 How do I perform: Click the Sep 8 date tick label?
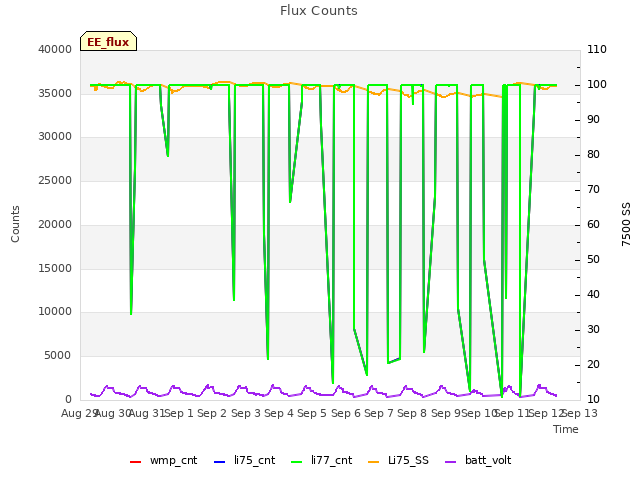click(x=412, y=413)
